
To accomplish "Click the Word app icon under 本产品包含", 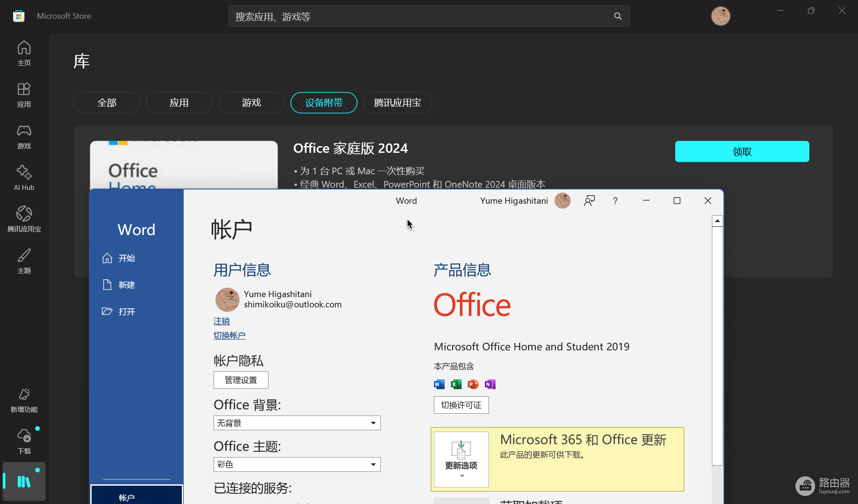I will [439, 384].
